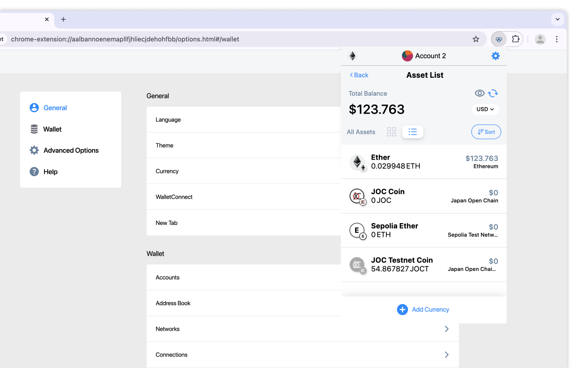Screen dimensions: 588x368
Task: Open the USD currency dropdown
Action: coord(485,109)
